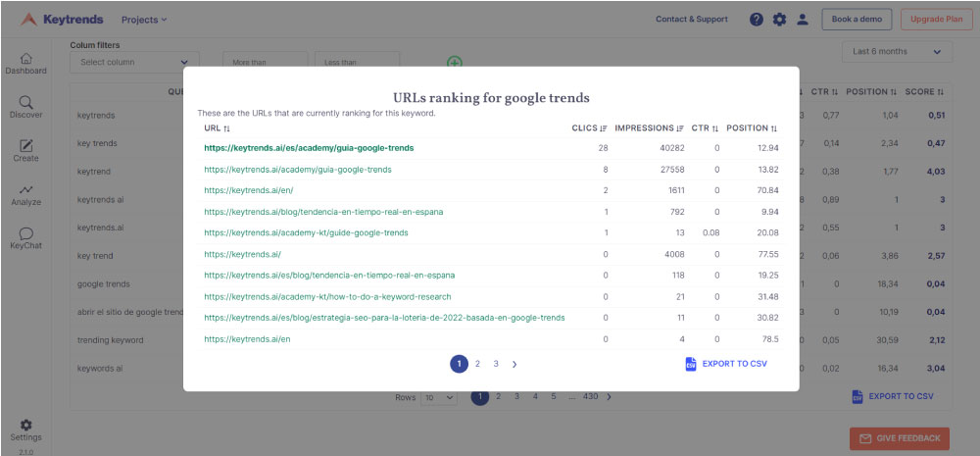
Task: Select page 2 in modal pagination
Action: (477, 364)
